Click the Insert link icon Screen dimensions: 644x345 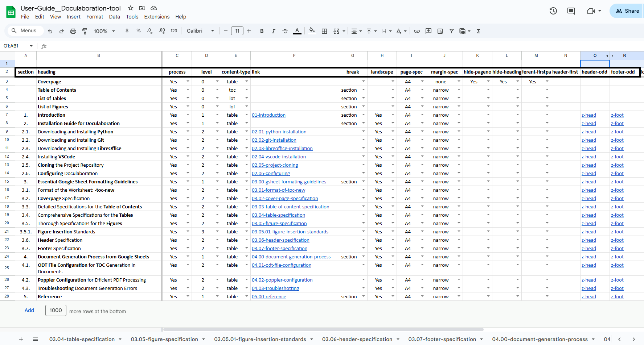click(417, 31)
